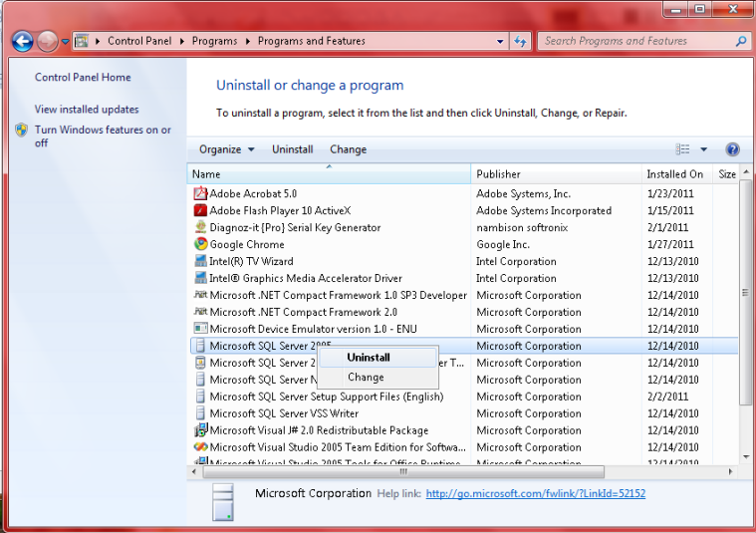Click the Back navigation arrow

[22, 41]
